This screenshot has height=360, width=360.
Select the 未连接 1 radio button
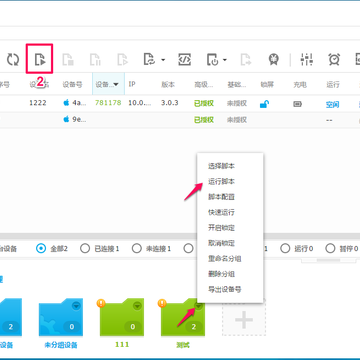tap(137, 249)
